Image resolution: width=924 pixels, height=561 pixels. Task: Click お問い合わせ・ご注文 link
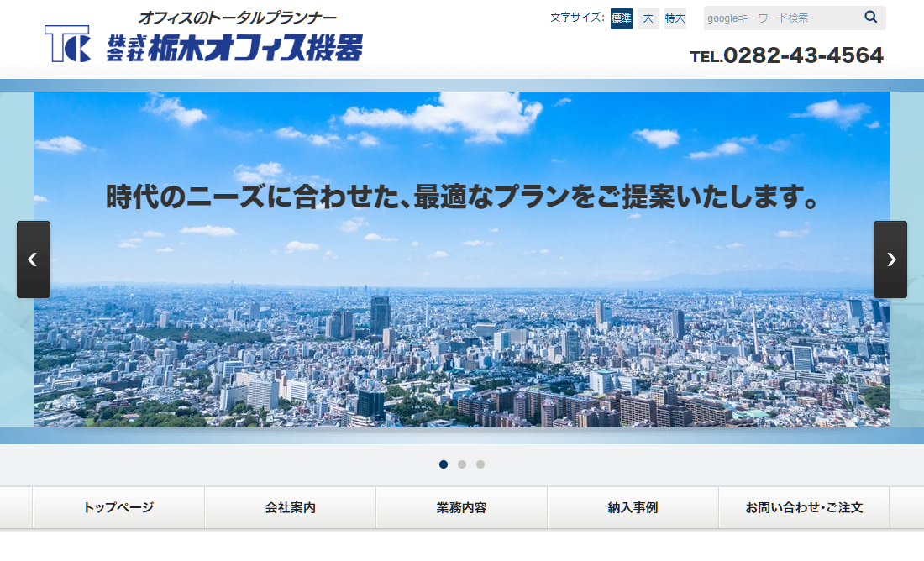[x=804, y=507]
